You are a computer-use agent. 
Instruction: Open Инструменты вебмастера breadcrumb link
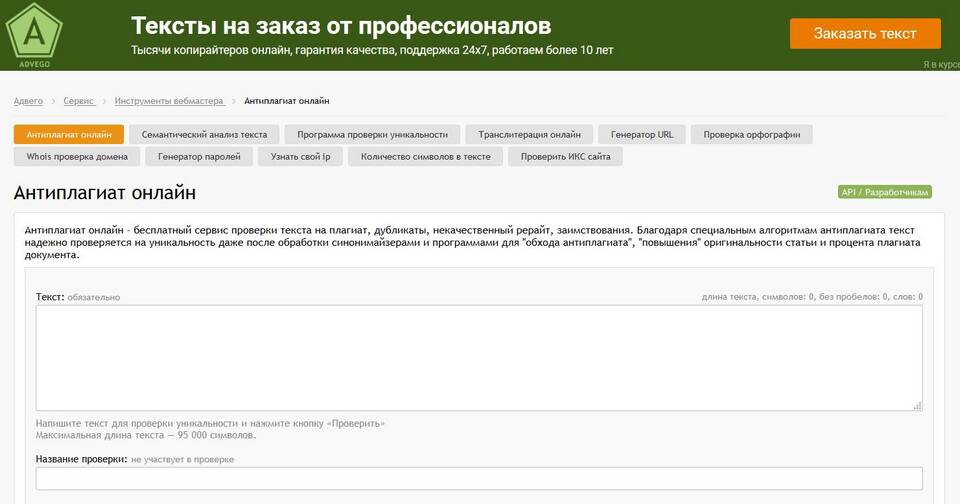(170, 101)
